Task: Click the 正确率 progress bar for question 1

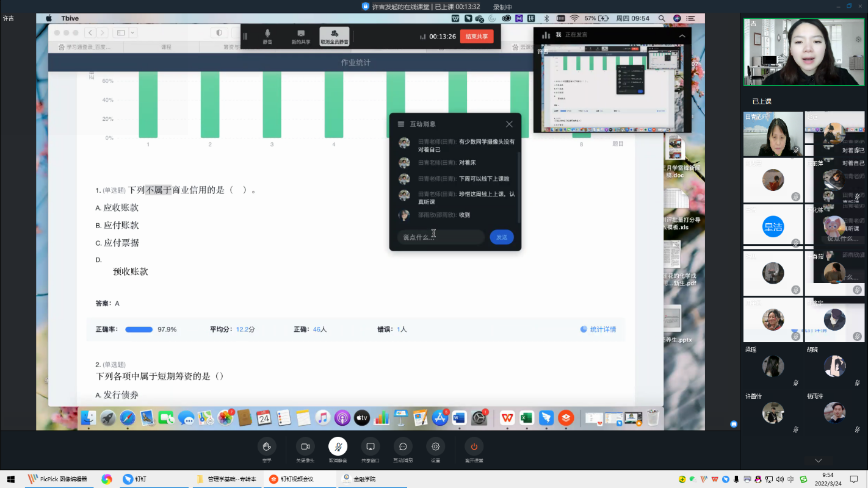Action: click(x=139, y=329)
